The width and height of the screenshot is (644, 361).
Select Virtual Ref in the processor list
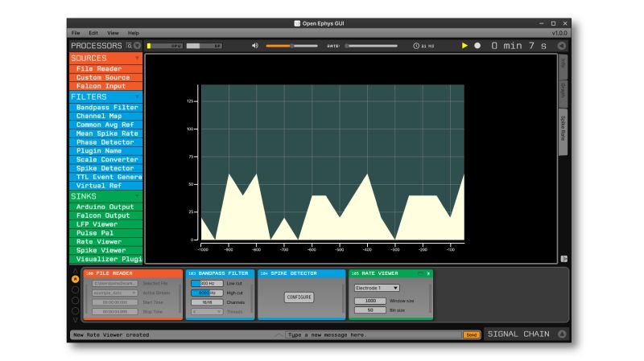point(106,186)
